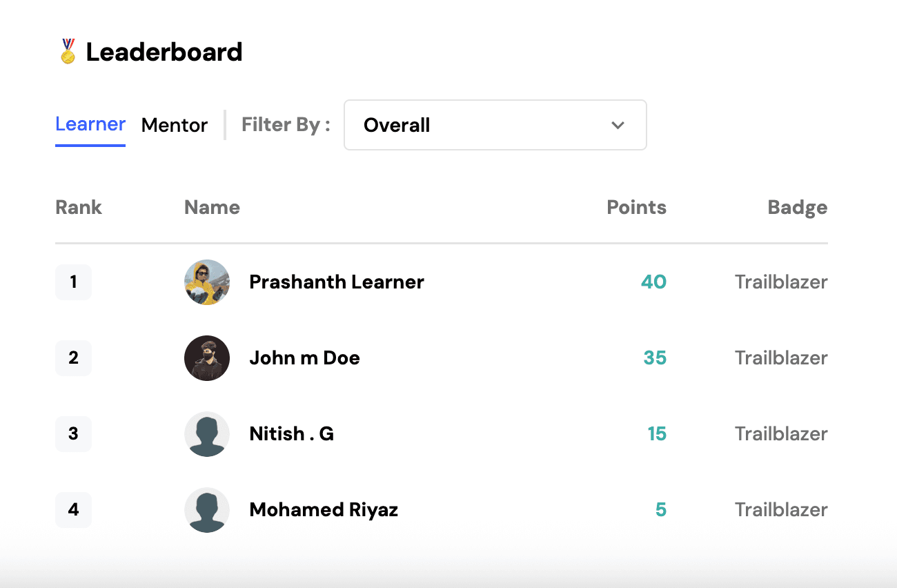Screen dimensions: 897x588
Task: Click Mohamed Riyaz's default avatar icon
Action: click(x=207, y=510)
